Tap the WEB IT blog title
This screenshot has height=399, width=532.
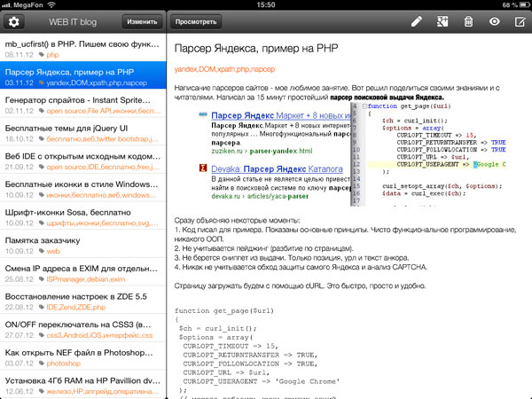coord(73,21)
